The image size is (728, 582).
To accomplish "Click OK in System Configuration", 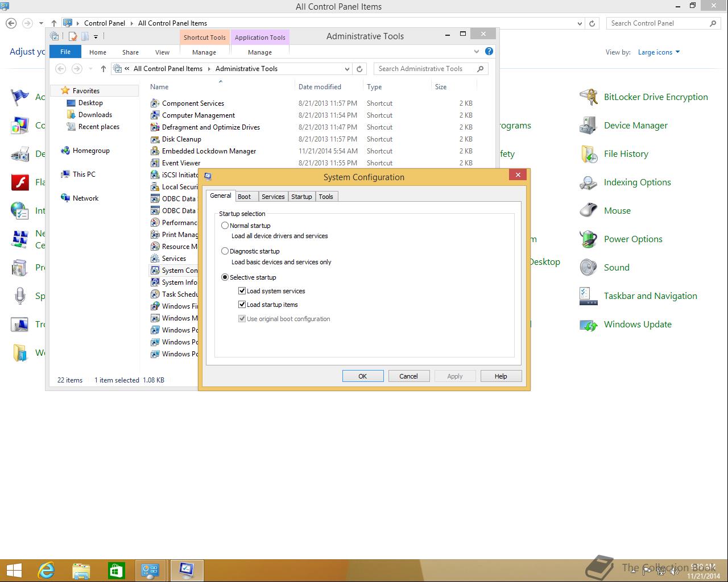I will 363,376.
